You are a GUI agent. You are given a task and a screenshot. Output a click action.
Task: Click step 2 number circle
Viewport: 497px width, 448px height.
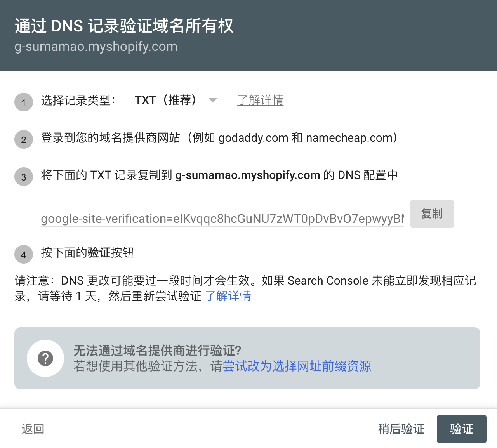tap(24, 140)
